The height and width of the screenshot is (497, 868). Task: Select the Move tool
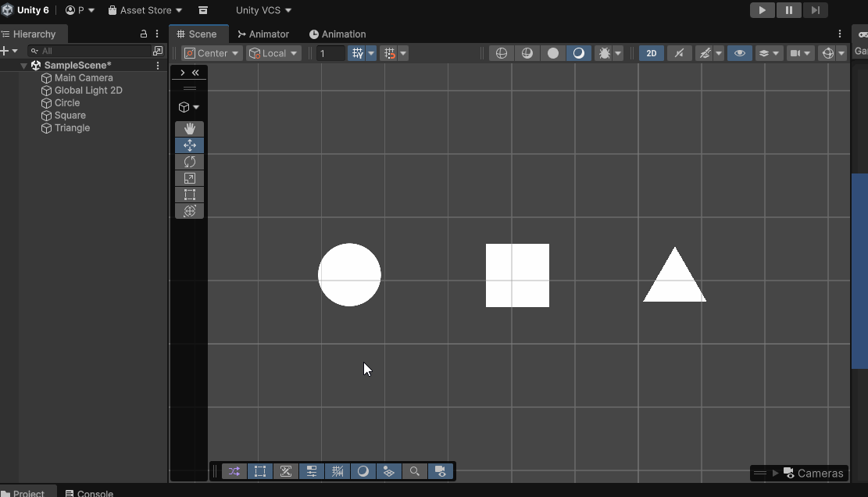189,145
